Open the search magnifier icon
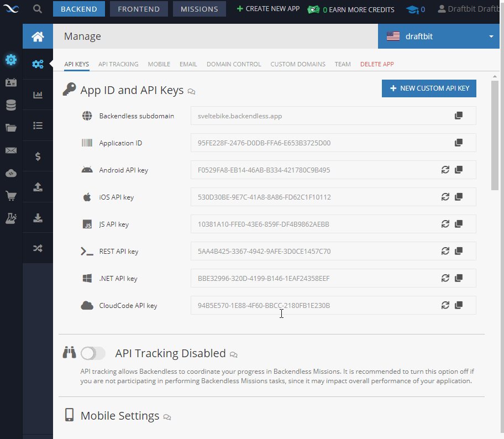Image resolution: width=504 pixels, height=439 pixels. point(38,9)
